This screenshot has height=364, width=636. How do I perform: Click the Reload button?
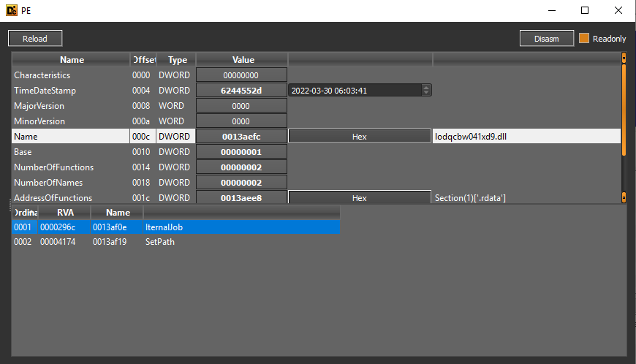point(35,39)
